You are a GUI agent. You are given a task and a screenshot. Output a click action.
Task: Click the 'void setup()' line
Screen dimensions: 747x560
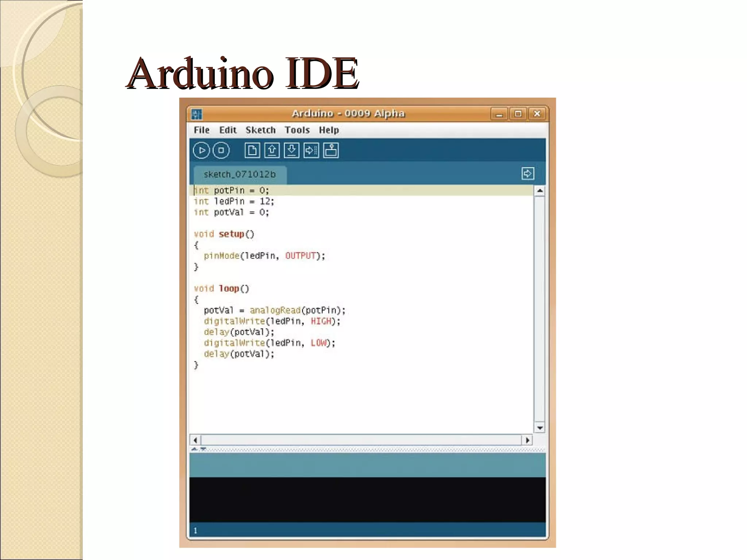coord(224,234)
